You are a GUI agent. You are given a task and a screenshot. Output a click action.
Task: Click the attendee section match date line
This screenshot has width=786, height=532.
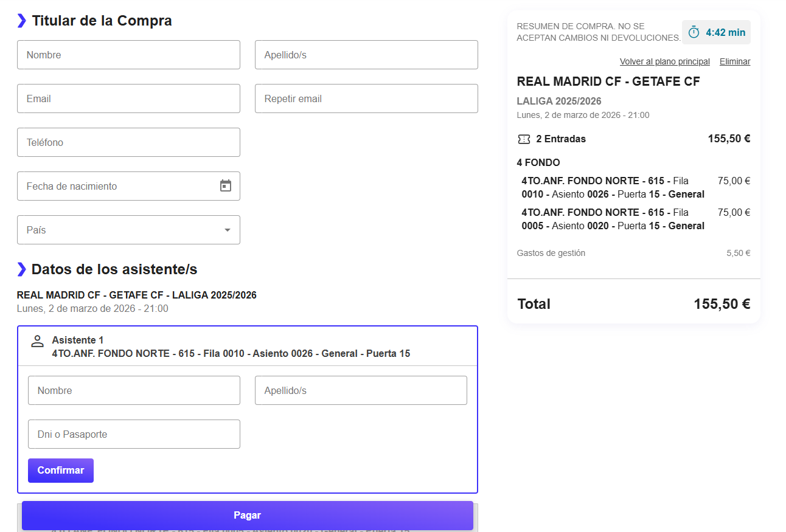(92, 308)
